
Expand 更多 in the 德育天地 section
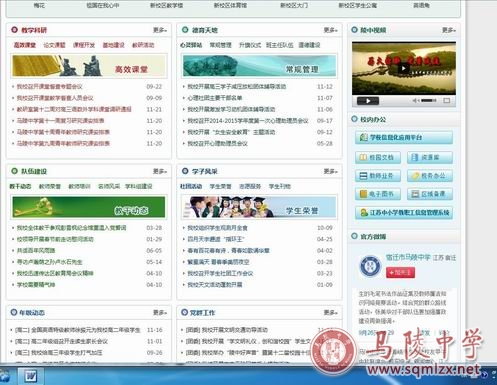pyautogui.click(x=330, y=30)
